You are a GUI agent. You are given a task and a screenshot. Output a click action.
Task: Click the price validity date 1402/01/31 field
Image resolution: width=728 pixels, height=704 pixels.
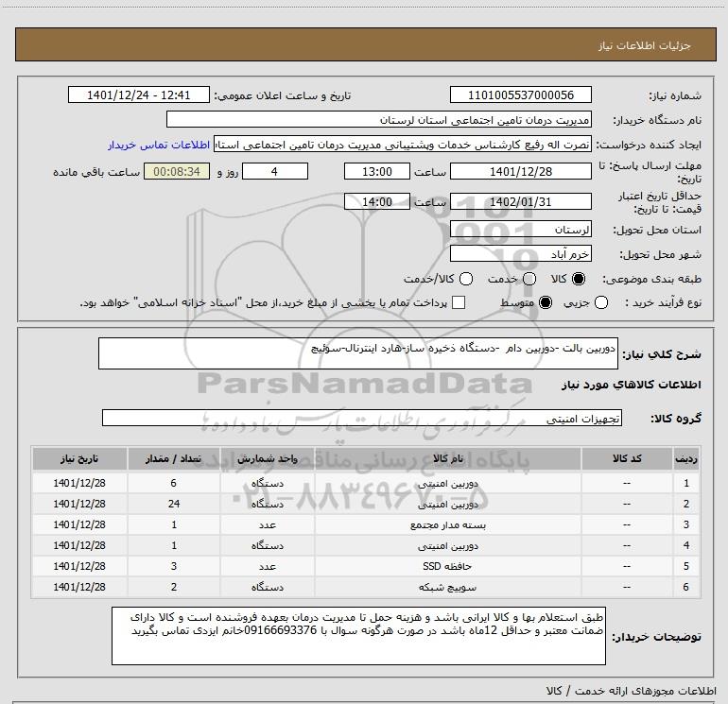coord(520,202)
